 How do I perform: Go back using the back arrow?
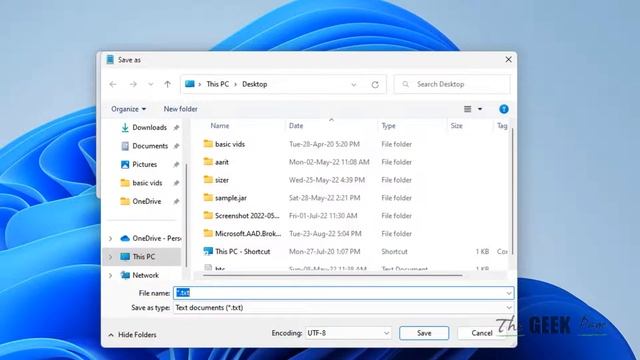pos(113,84)
